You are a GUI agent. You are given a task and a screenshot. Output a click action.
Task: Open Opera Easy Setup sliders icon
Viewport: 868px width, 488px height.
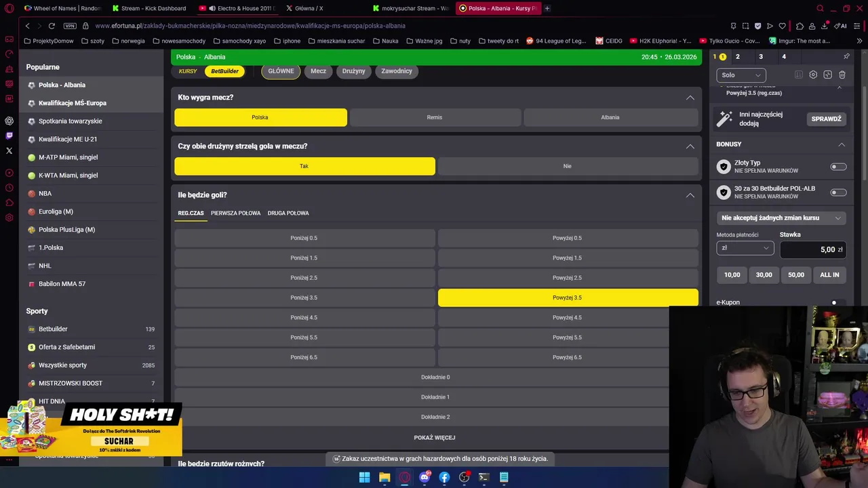856,26
